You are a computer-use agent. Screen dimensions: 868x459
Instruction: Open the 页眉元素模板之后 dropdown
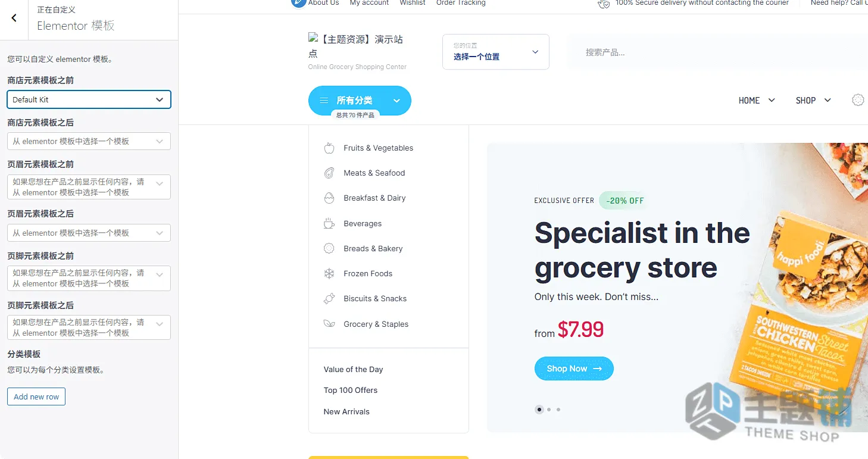[89, 233]
